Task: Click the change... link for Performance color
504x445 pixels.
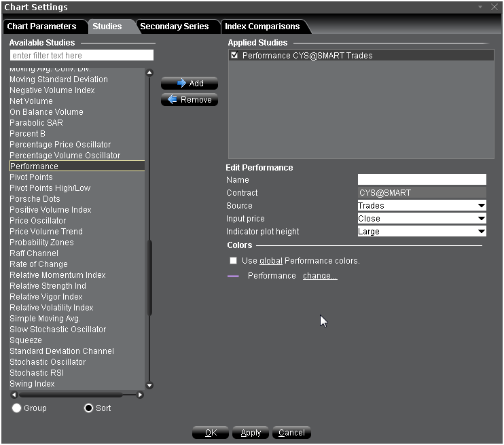Action: coord(320,276)
